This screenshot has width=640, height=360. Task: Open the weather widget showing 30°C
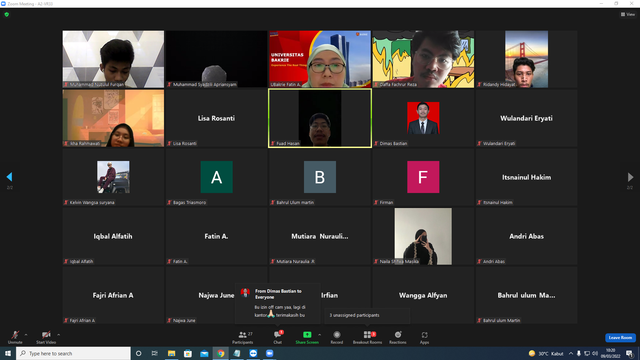coord(546,353)
